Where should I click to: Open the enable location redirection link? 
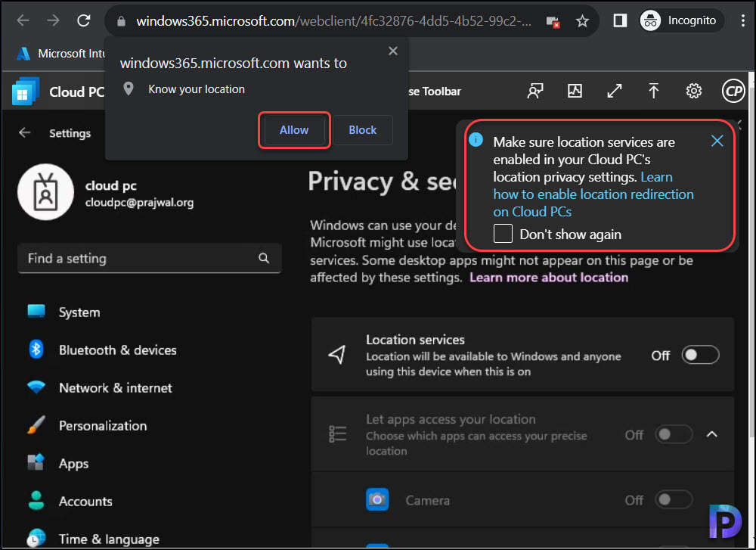pos(593,194)
